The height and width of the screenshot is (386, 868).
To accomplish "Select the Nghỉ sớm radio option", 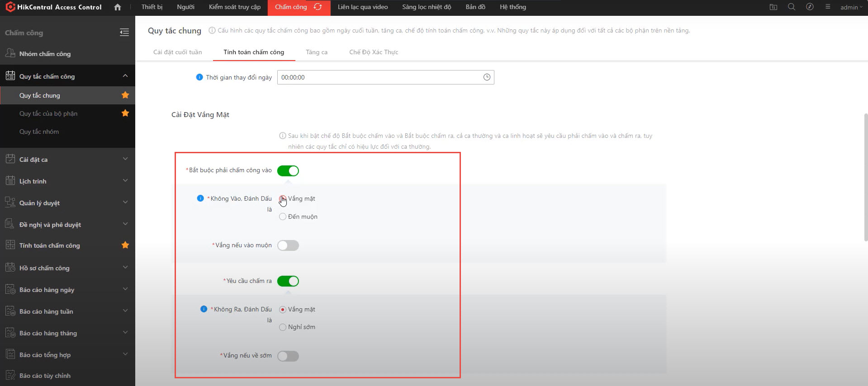I will point(283,327).
